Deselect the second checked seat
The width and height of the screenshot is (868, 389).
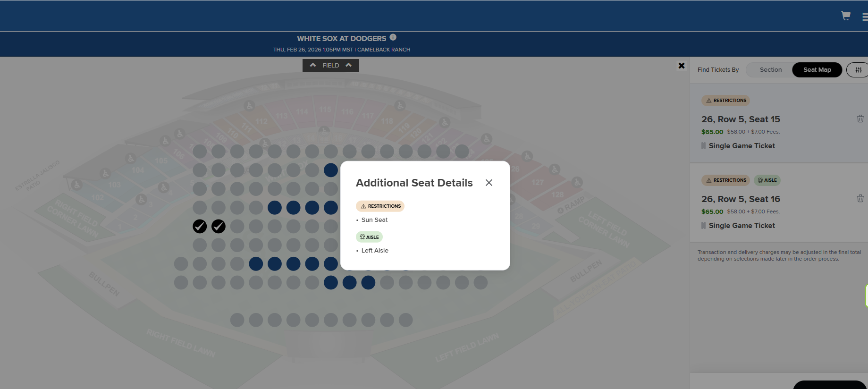219,227
